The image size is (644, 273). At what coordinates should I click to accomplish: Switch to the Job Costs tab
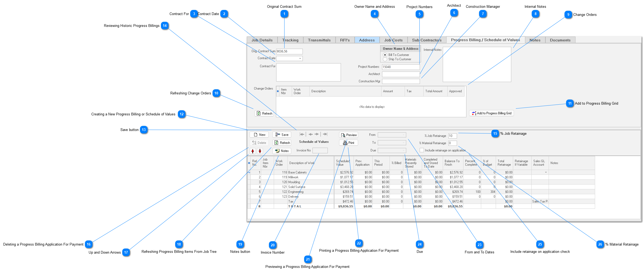click(x=393, y=40)
